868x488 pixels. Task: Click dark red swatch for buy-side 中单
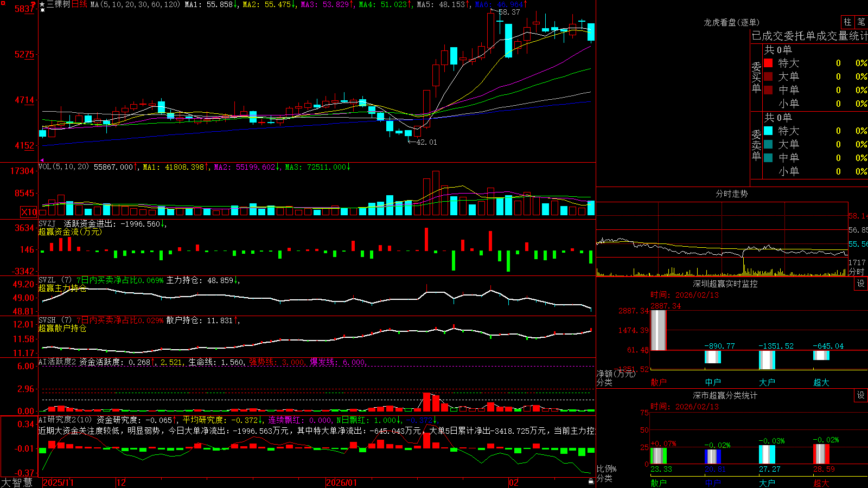[x=768, y=90]
